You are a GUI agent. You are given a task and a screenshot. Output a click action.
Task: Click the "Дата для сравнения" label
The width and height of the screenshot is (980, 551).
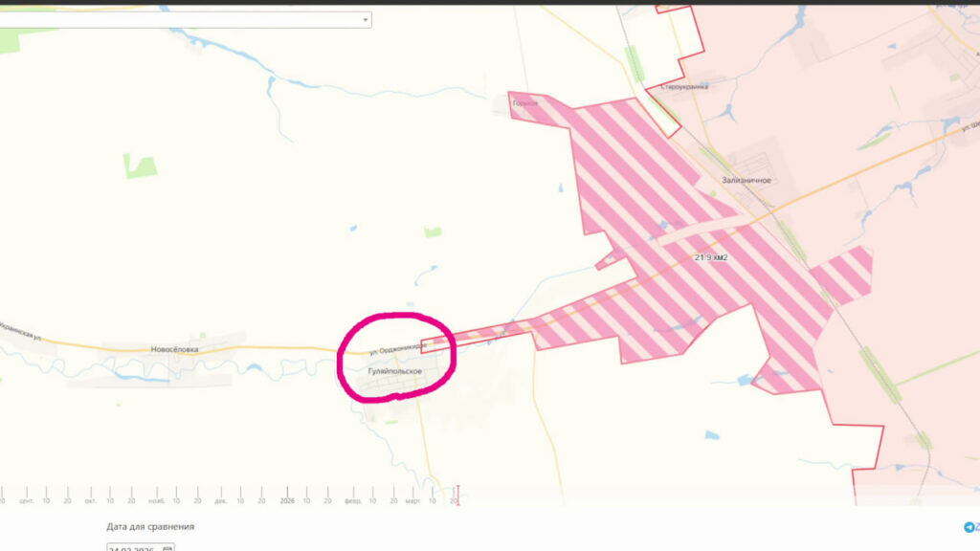150,526
